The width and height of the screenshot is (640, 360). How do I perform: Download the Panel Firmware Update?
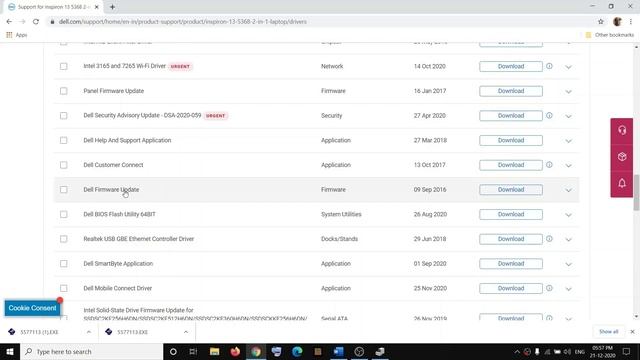(511, 91)
